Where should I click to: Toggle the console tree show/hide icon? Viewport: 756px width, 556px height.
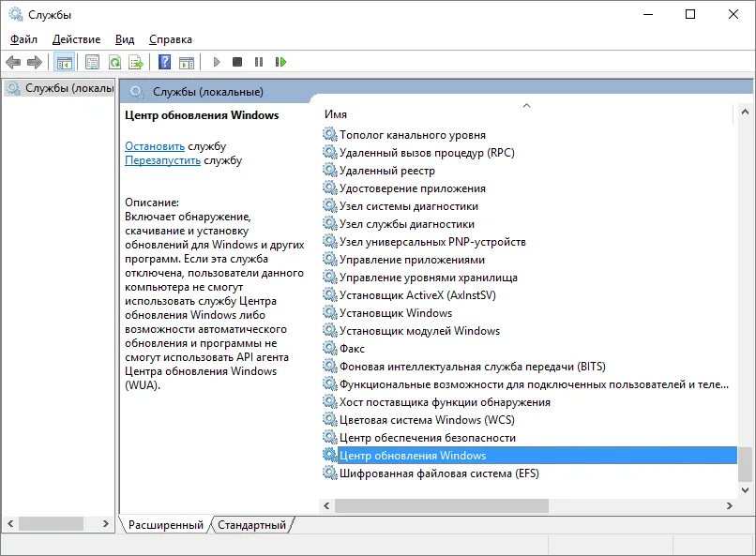[64, 62]
